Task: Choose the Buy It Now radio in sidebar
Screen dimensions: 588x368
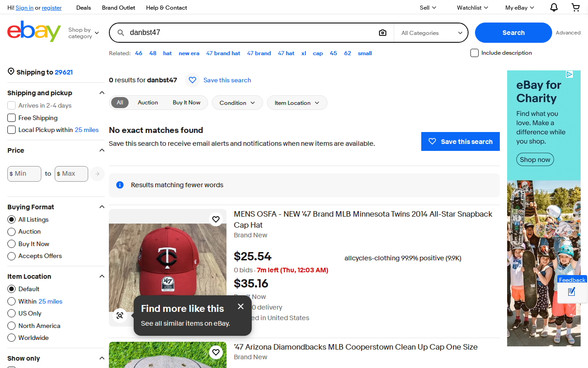Action: pyautogui.click(x=11, y=244)
